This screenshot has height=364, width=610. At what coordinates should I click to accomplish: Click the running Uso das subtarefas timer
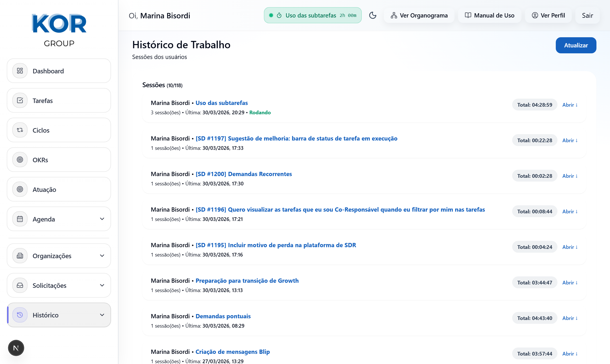tap(313, 15)
